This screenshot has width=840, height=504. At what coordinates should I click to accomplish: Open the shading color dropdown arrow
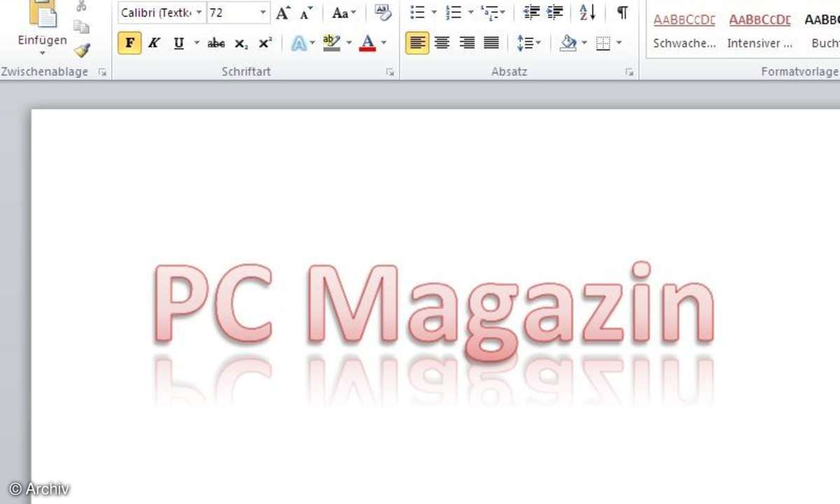(x=584, y=43)
